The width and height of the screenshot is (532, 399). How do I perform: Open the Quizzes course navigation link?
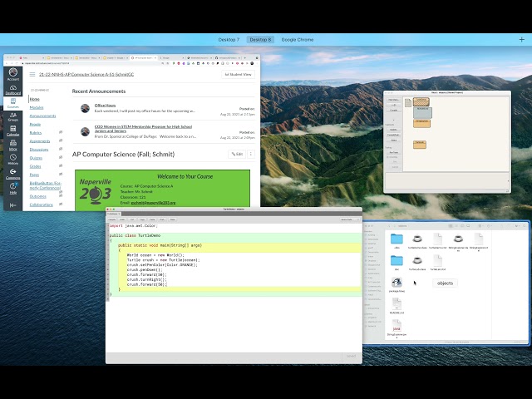[x=36, y=158]
